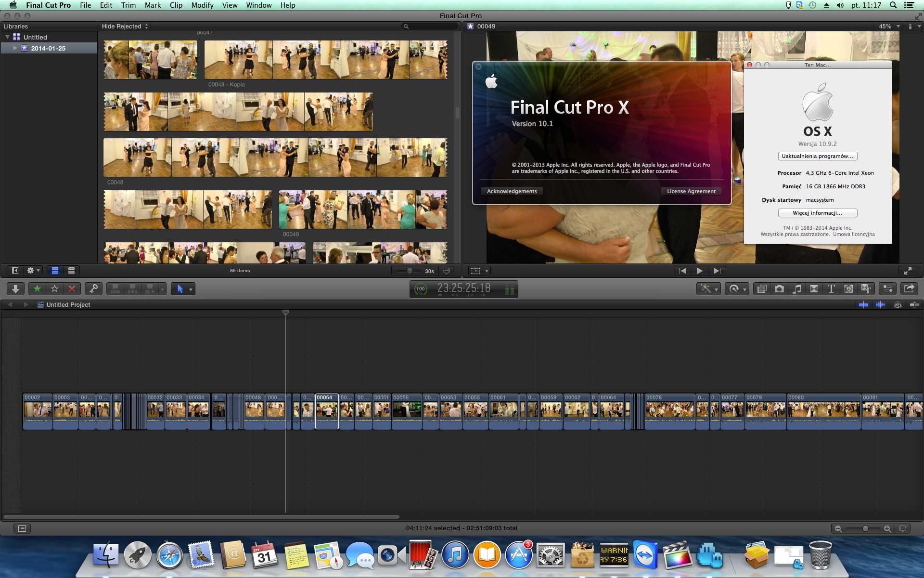
Task: Open the viewer 45% zoom dropdown
Action: point(889,26)
